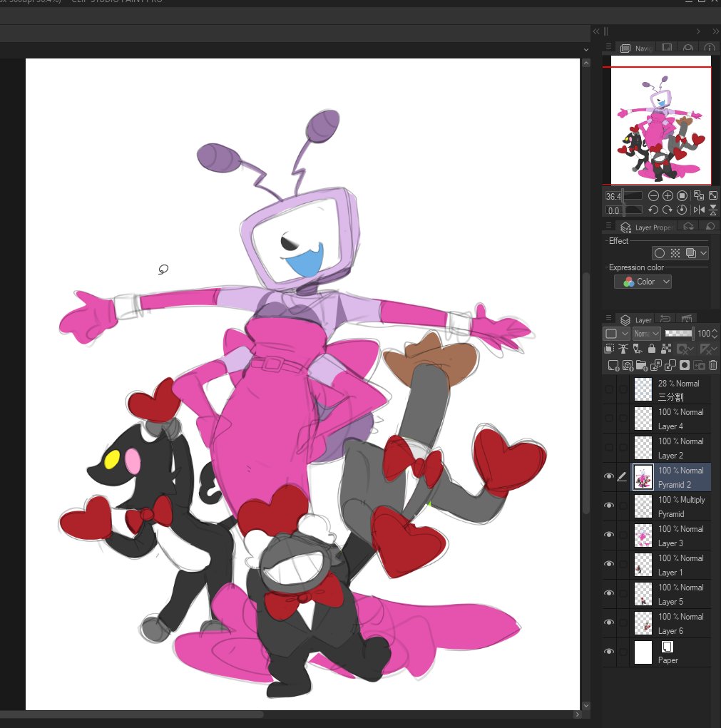Switch to the Layer Property tab
721x728 pixels.
(648, 227)
